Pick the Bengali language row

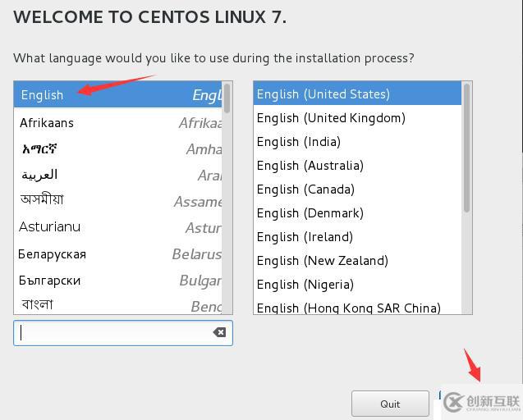(x=117, y=304)
